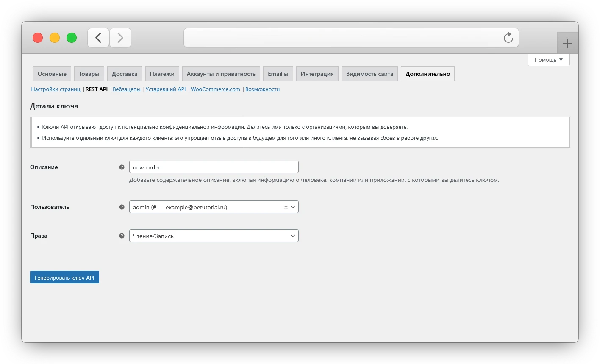Clear the selected admin user with the × icon
This screenshot has height=364, width=600.
click(x=286, y=207)
